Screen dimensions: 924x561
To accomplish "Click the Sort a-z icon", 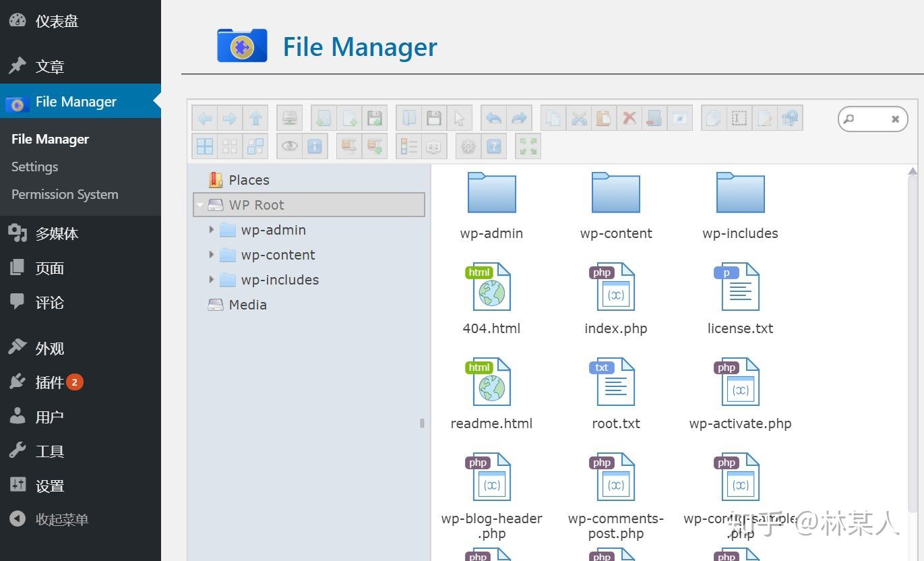I will (434, 146).
